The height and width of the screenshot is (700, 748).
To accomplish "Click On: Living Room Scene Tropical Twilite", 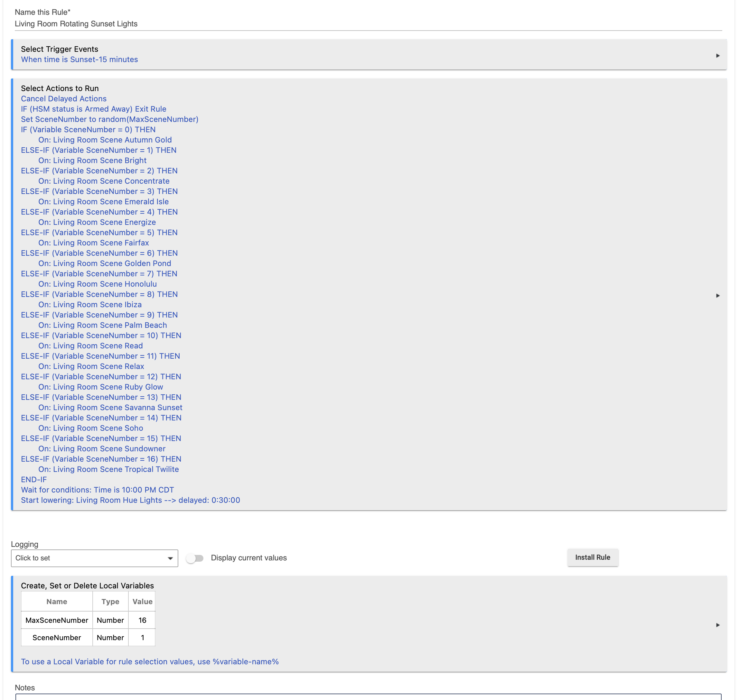I will point(109,469).
